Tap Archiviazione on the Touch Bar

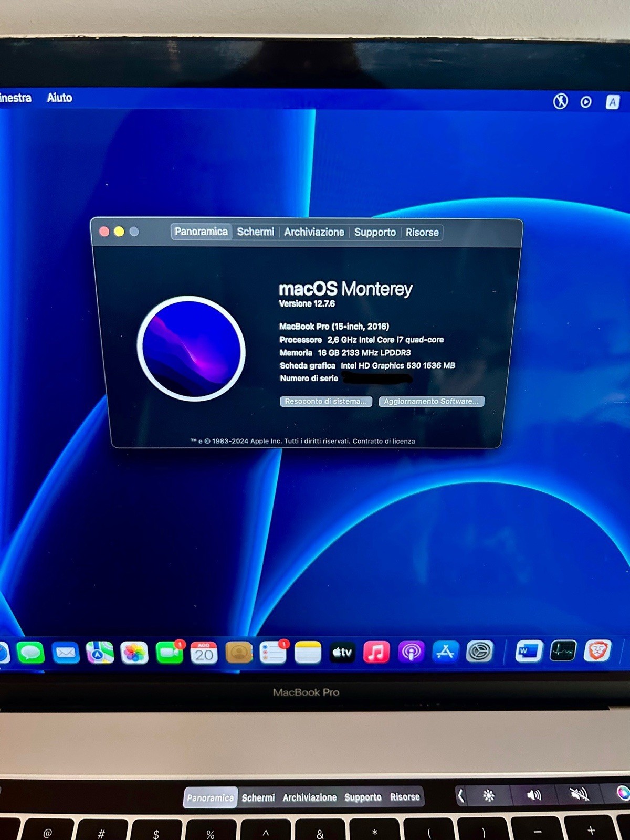point(310,797)
